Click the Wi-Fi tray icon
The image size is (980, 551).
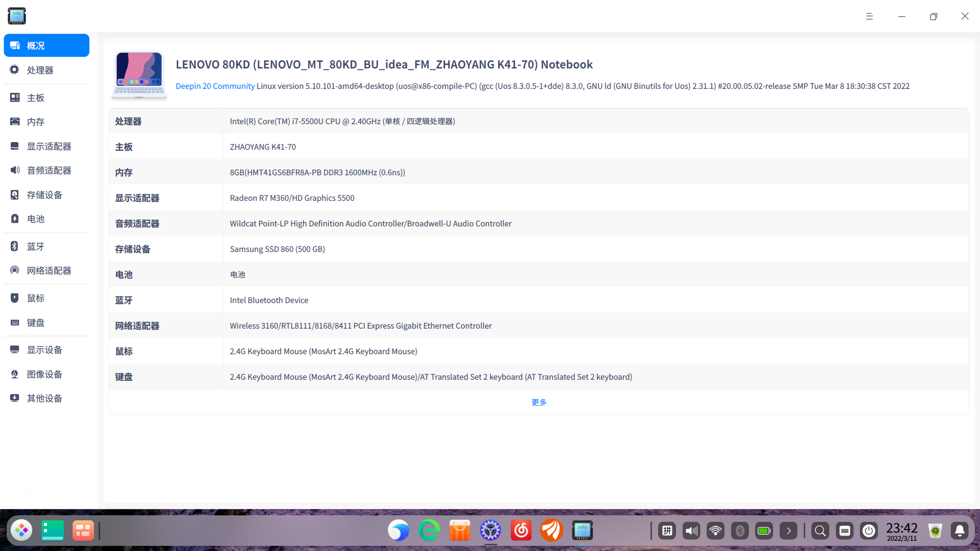pos(716,531)
